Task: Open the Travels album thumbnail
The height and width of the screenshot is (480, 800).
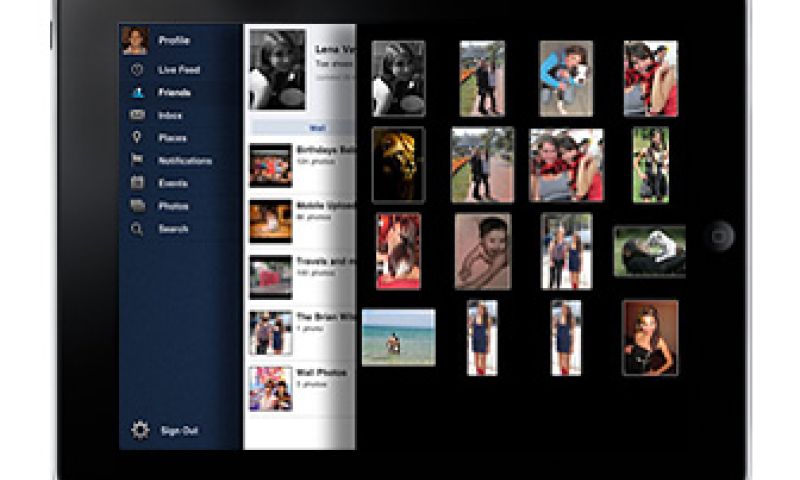Action: tap(271, 277)
